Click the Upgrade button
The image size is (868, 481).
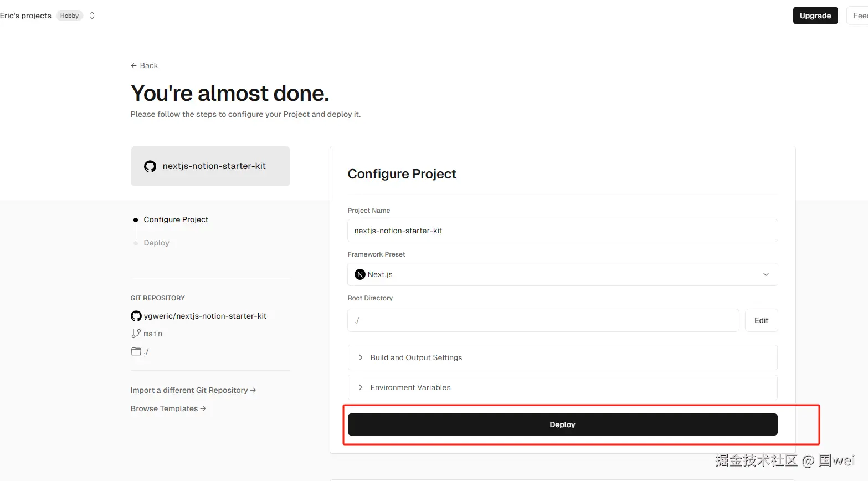[x=815, y=16]
